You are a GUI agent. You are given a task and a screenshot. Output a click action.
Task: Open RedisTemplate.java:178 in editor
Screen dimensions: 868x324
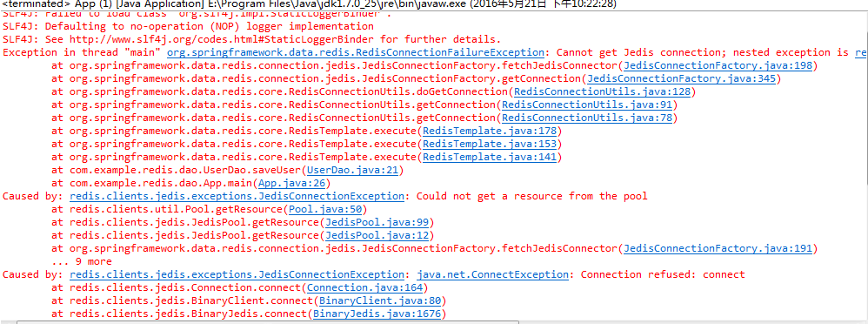(491, 132)
